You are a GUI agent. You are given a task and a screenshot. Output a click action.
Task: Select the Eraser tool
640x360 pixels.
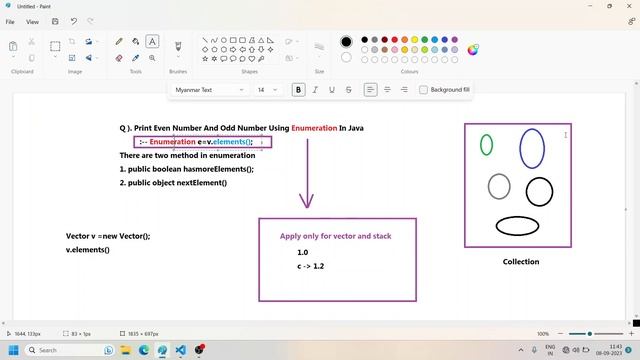pos(119,58)
